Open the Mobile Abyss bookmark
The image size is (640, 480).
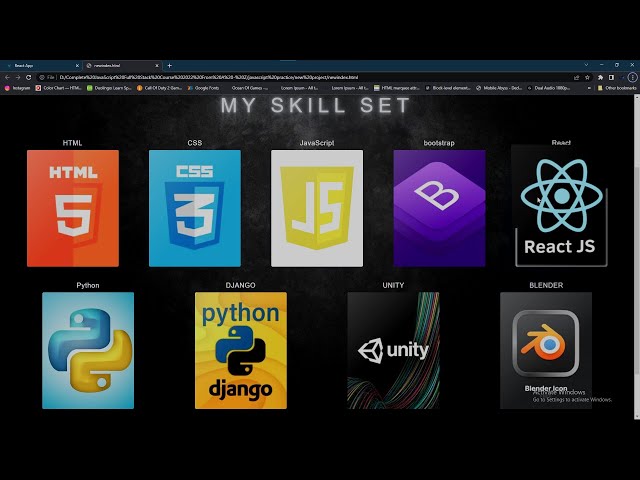pyautogui.click(x=499, y=88)
